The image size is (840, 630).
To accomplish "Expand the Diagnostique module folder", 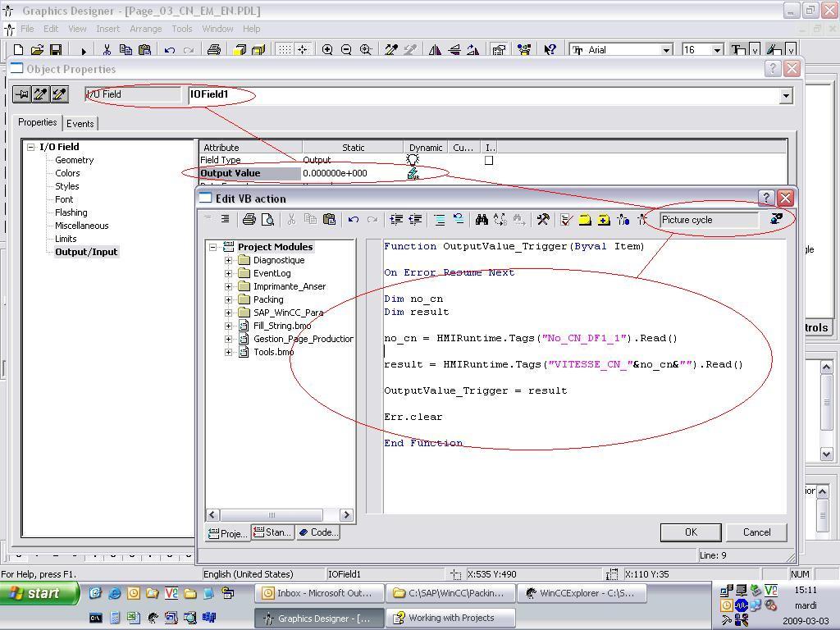I will pyautogui.click(x=228, y=260).
